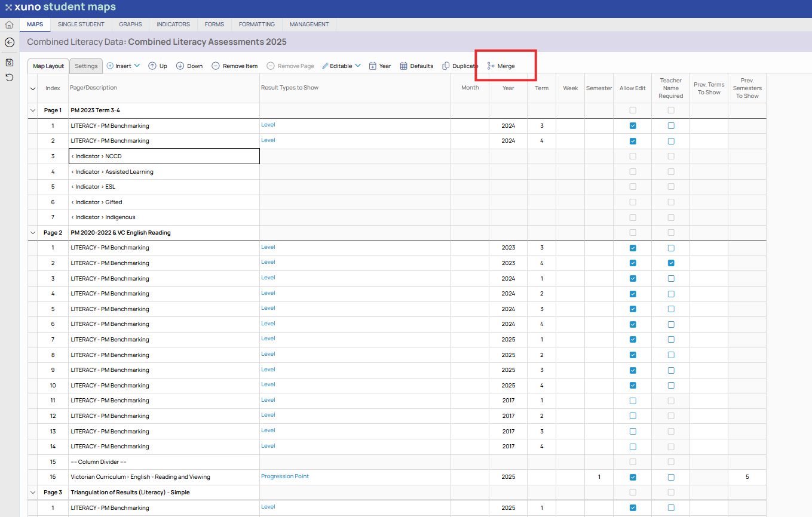Screen dimensions: 812x517
Task: Toggle the collapse-all chevron in the table header
Action: click(33, 88)
